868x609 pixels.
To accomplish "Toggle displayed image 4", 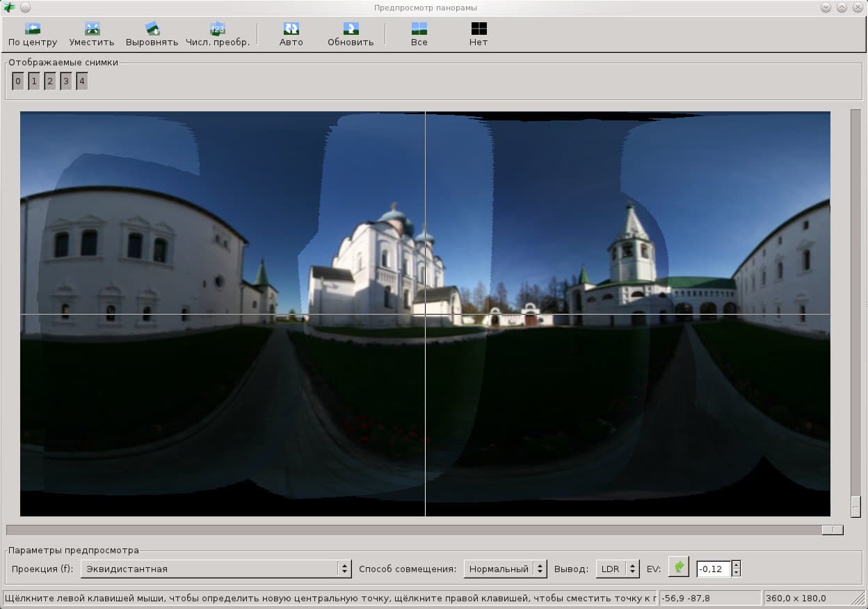I will pyautogui.click(x=81, y=82).
